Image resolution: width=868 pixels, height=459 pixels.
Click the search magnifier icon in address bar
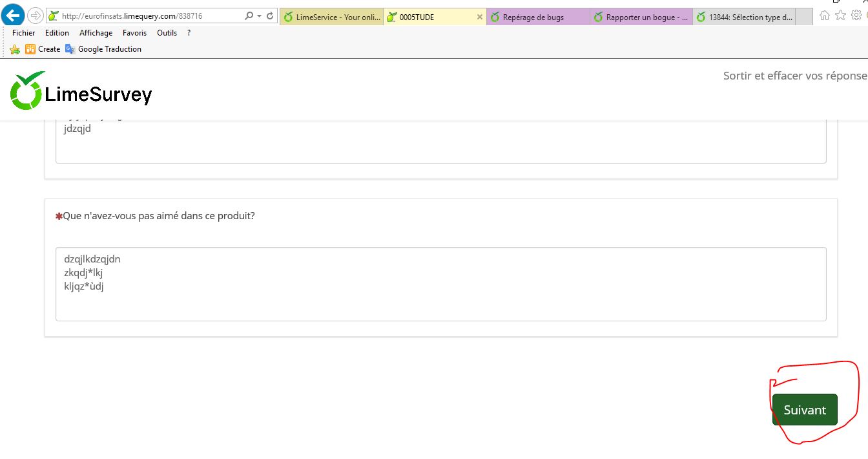point(249,16)
